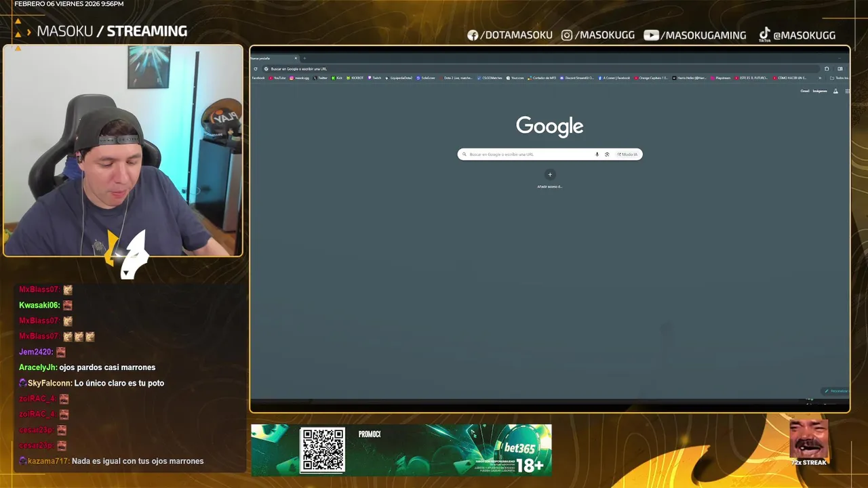Open the Facebook bookmark
This screenshot has width=868, height=488.
(x=258, y=78)
